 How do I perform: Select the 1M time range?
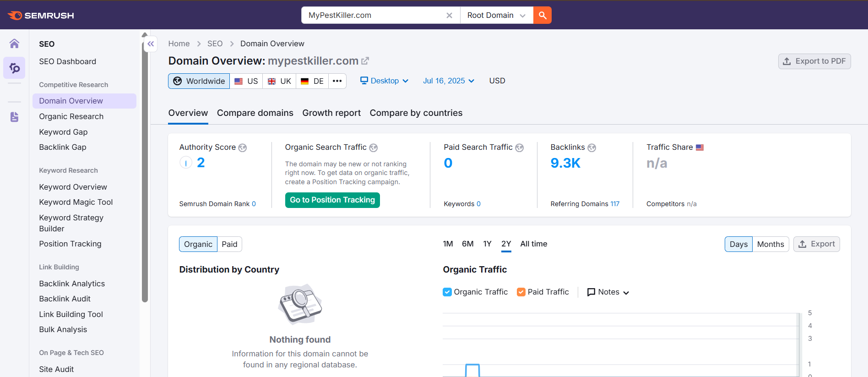(448, 244)
